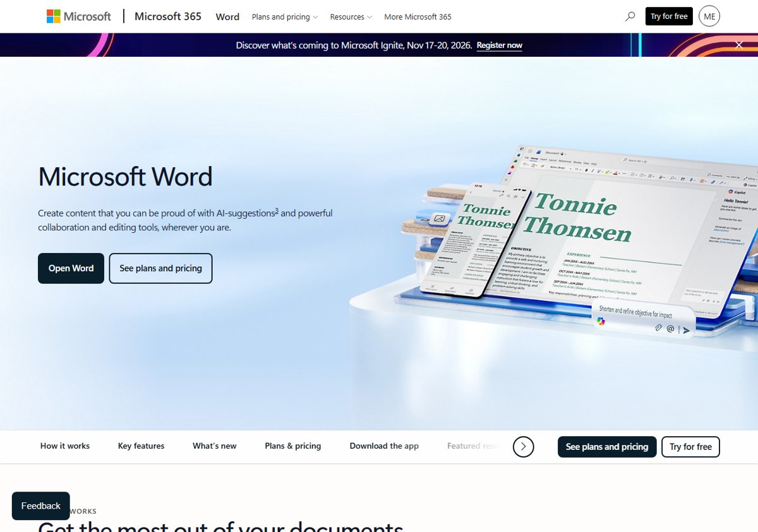Click the header Try for free button
Screen dimensions: 758x532
coord(669,16)
